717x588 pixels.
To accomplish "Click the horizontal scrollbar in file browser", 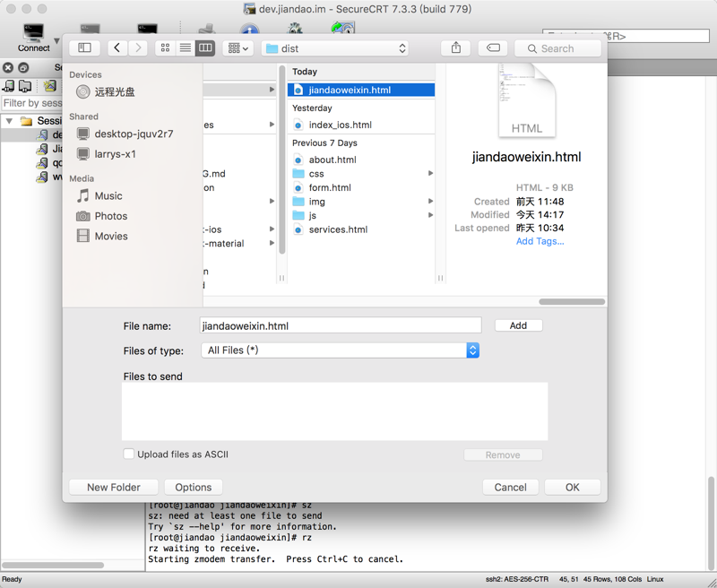I will point(572,302).
